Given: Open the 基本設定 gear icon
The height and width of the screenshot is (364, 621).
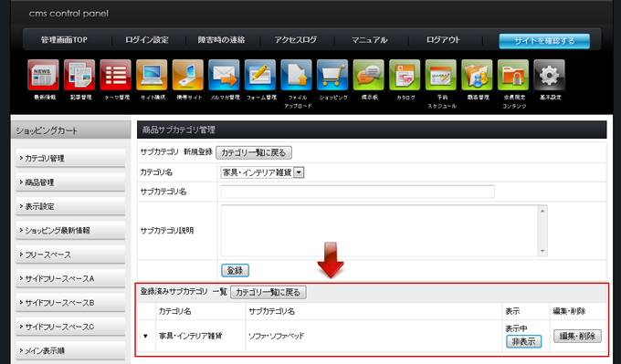Looking at the screenshot, I should point(550,75).
